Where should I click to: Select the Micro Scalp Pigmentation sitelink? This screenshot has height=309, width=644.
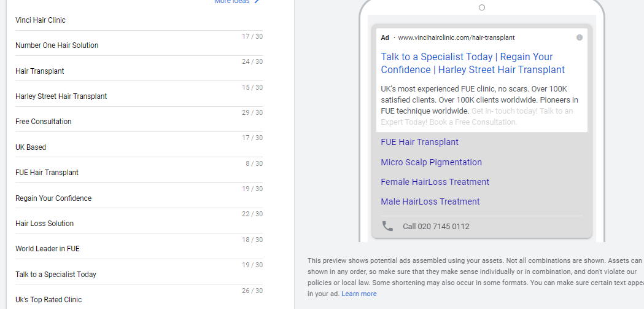(431, 162)
